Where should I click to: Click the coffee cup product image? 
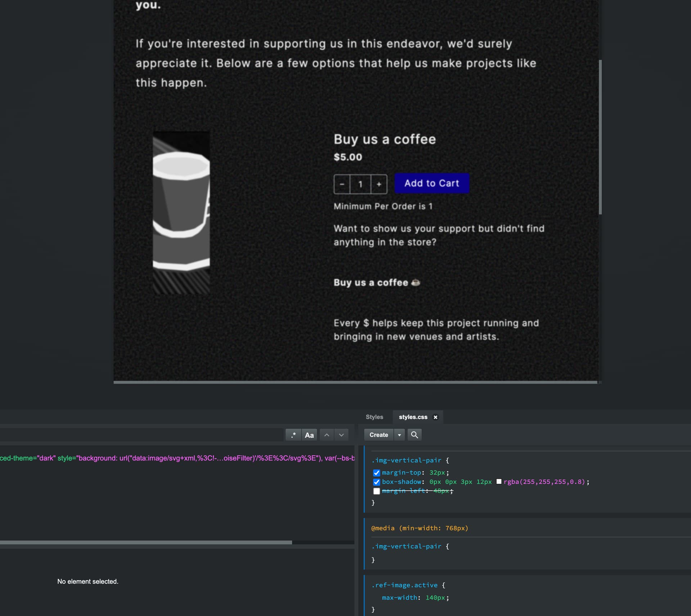[181, 213]
